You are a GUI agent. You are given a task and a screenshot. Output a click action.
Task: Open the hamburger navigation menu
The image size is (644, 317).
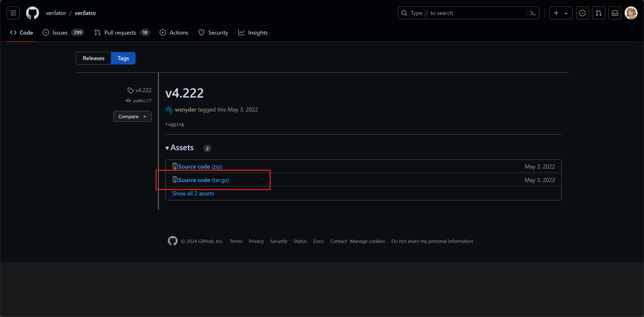coord(13,13)
